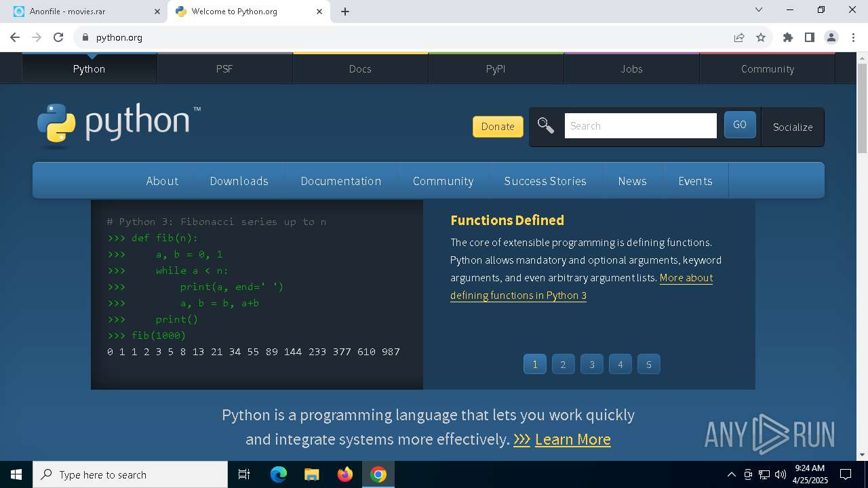Viewport: 868px width, 488px height.
Task: Click the browser forward arrow
Action: [37, 37]
